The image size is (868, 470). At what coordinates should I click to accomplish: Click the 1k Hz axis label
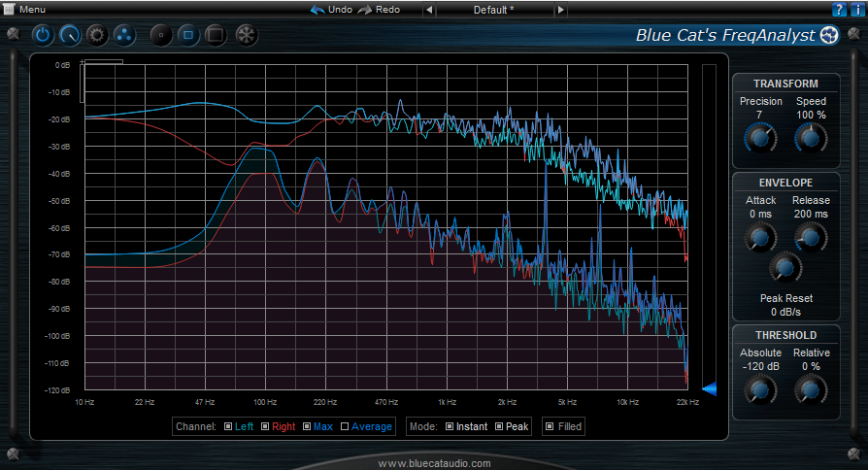click(x=447, y=402)
